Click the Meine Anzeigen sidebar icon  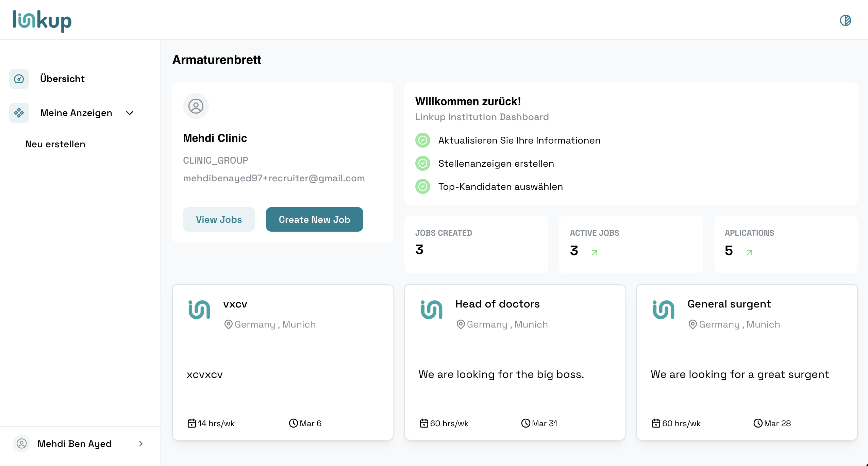tap(19, 113)
